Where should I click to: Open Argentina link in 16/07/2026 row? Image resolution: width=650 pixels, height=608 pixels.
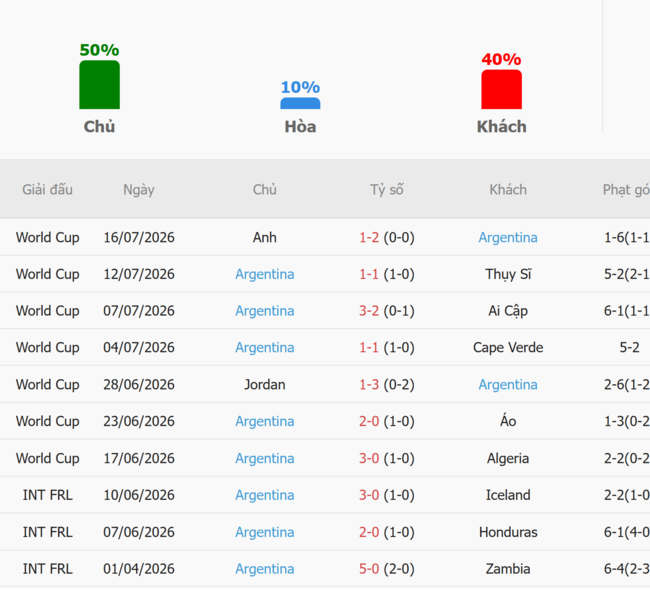tap(508, 237)
